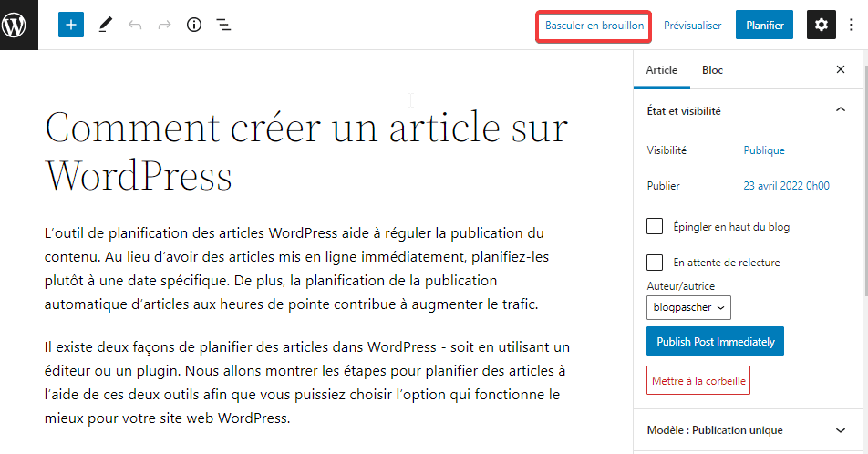Click the Auteur/autrice label

pyautogui.click(x=680, y=286)
